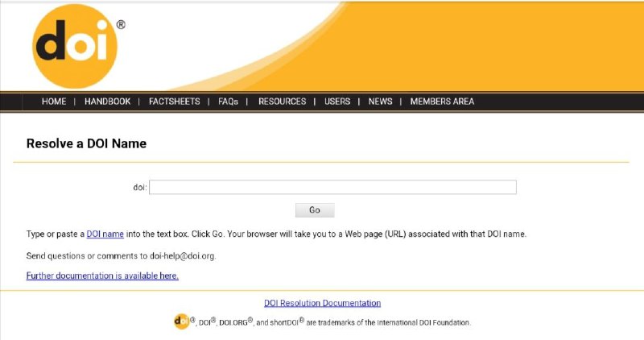The height and width of the screenshot is (340, 644).
Task: Click the small DOI logo in the footer
Action: [x=182, y=321]
